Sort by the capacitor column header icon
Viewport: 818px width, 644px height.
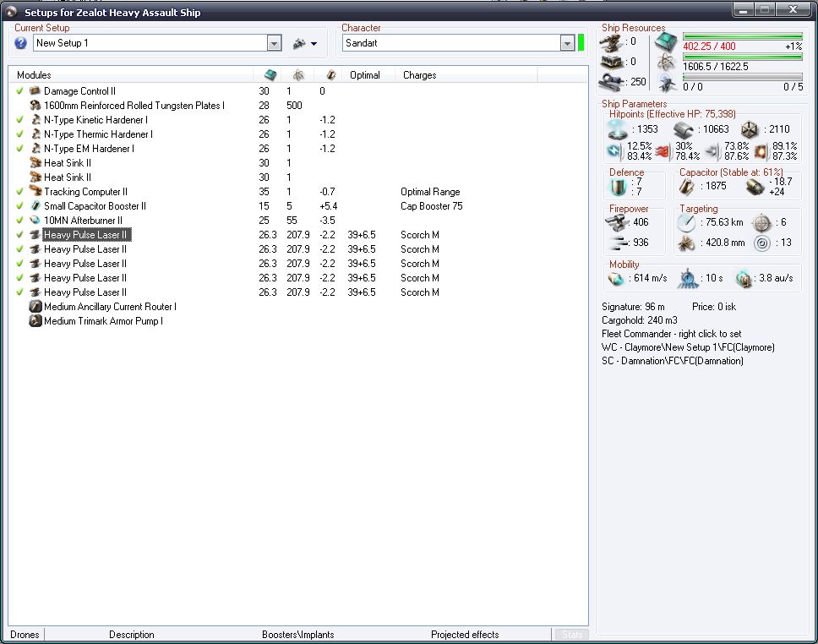330,74
